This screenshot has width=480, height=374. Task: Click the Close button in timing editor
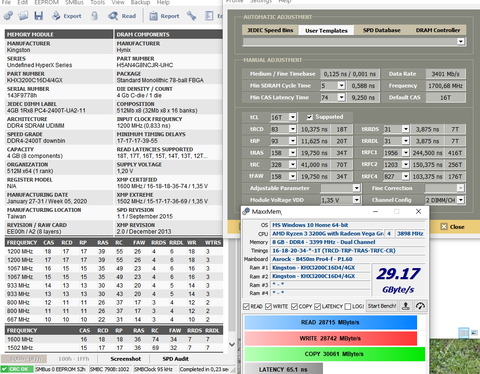click(x=452, y=227)
